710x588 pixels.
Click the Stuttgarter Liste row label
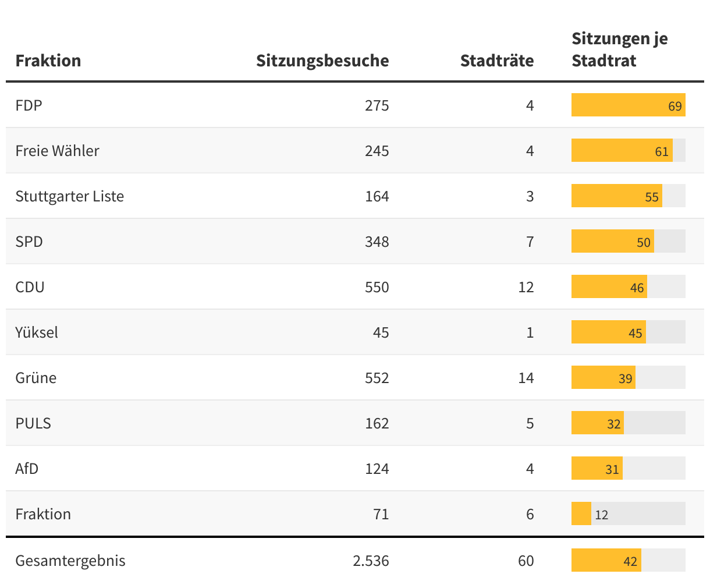[x=69, y=196]
